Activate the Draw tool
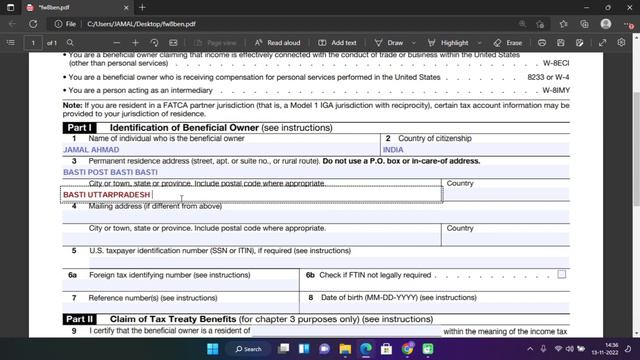 (x=389, y=42)
